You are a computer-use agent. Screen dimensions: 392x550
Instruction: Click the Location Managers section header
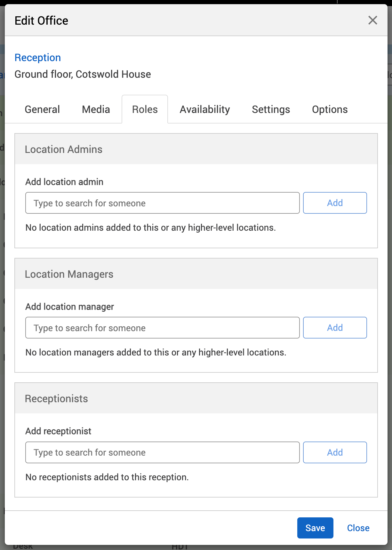point(69,274)
